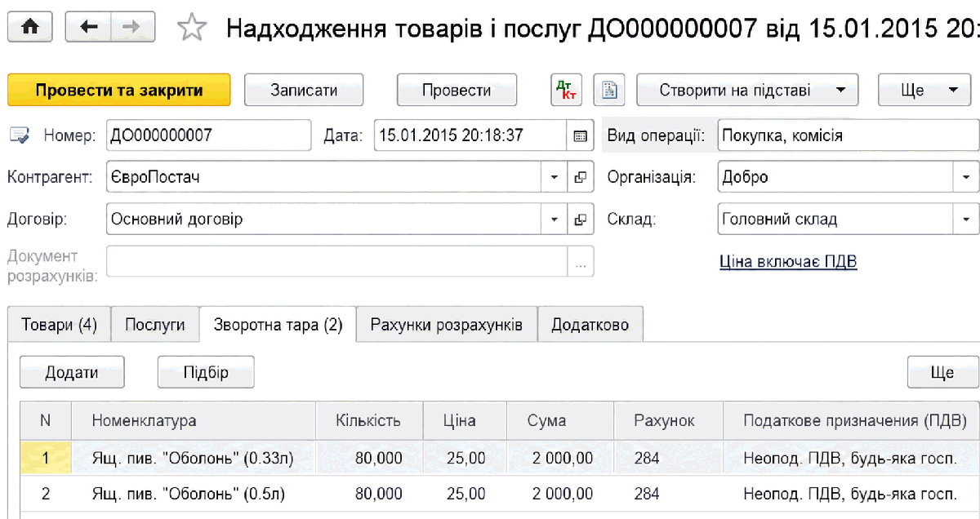This screenshot has width=980, height=519.
Task: Click the document status icon beside Номер
Action: [x=20, y=135]
